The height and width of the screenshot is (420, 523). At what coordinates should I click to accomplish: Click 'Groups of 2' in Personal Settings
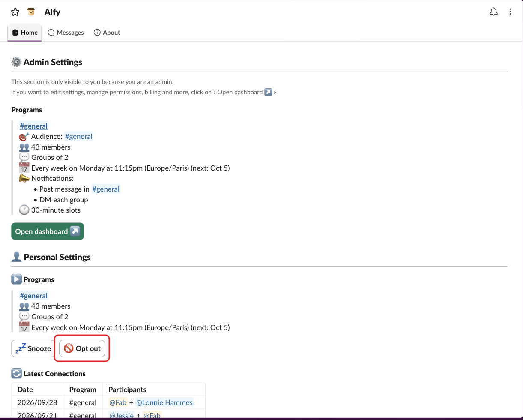pos(50,317)
